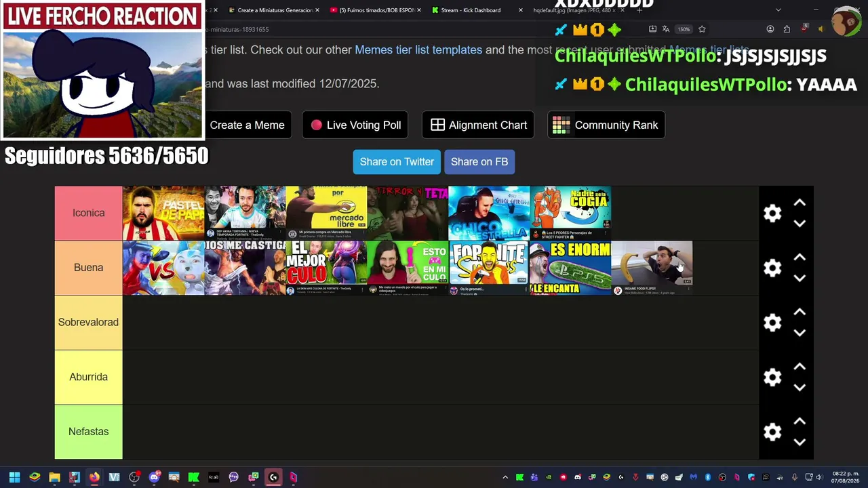Open a new browser tab

tap(639, 10)
